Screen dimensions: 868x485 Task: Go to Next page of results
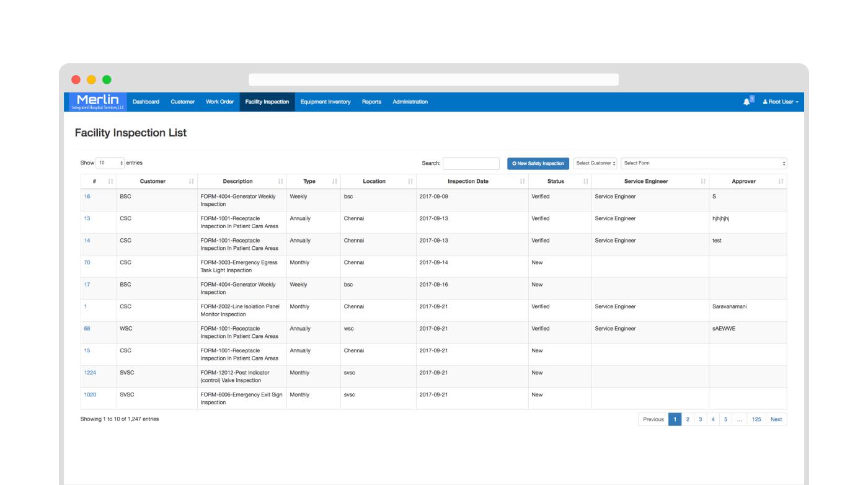tap(776, 419)
